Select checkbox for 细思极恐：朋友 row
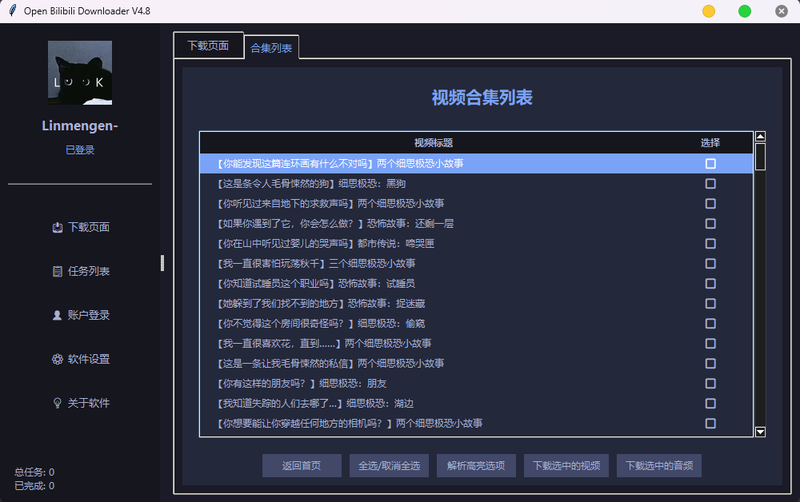The image size is (800, 502). pos(710,383)
